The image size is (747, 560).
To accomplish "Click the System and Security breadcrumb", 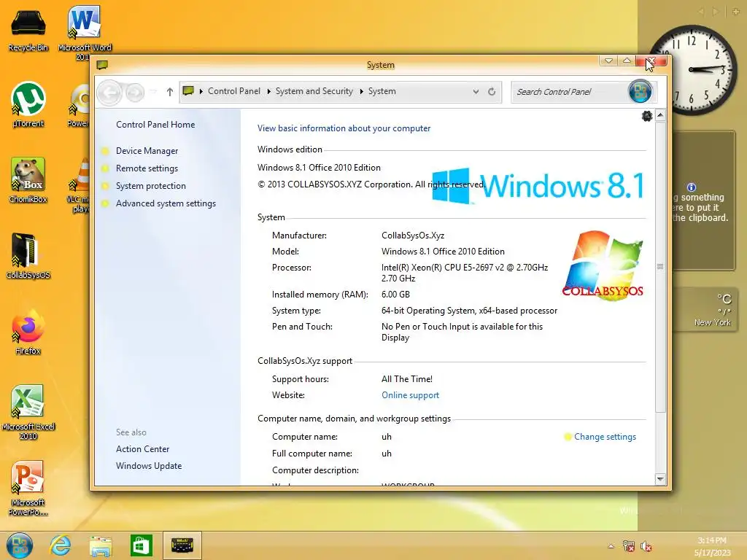I will click(x=314, y=91).
